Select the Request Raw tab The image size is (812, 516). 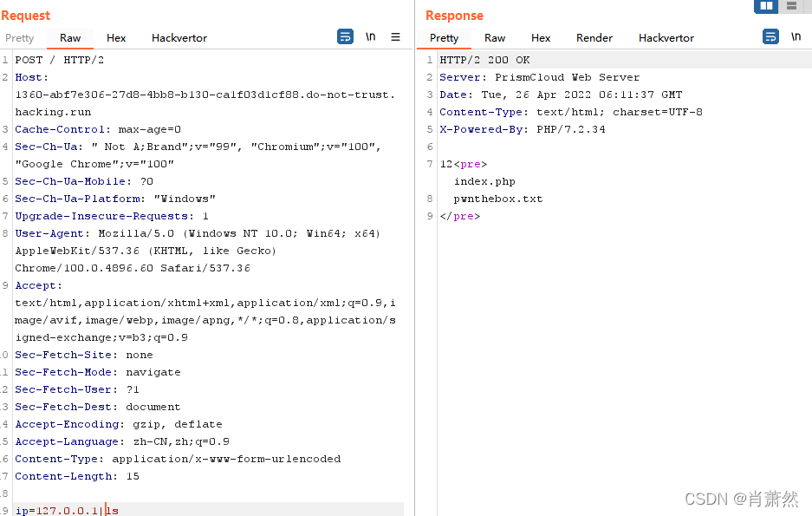[70, 38]
